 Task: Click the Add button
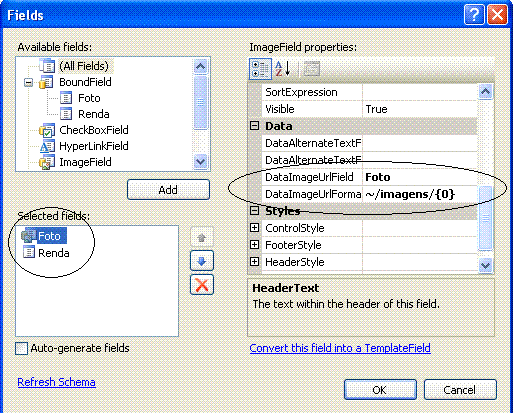168,190
